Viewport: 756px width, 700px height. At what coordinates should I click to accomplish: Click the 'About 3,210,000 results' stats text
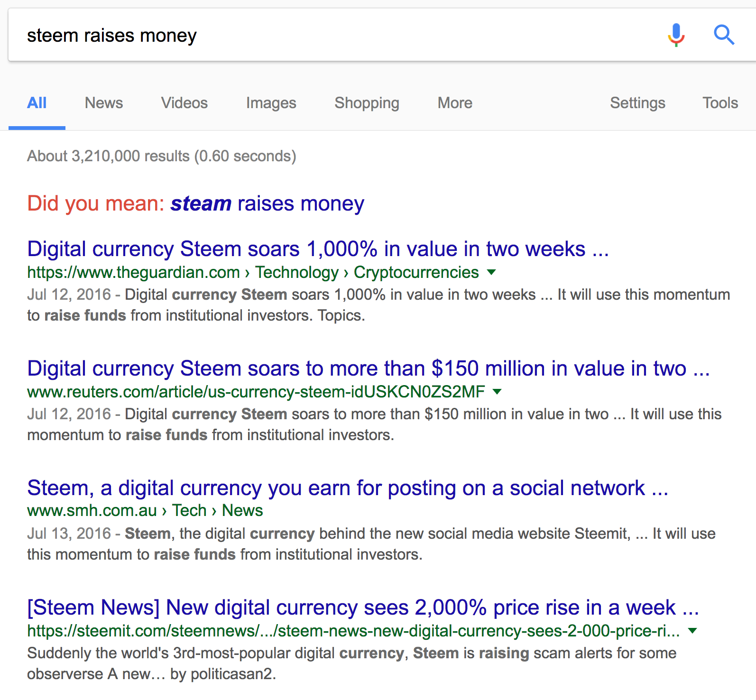click(162, 156)
